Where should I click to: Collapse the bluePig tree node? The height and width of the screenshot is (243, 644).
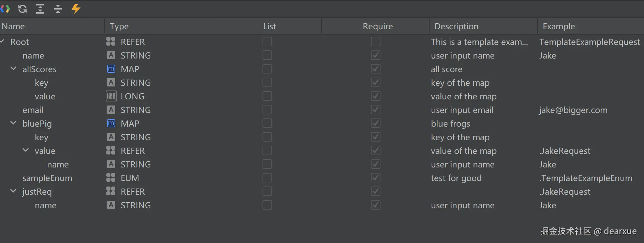[14, 123]
